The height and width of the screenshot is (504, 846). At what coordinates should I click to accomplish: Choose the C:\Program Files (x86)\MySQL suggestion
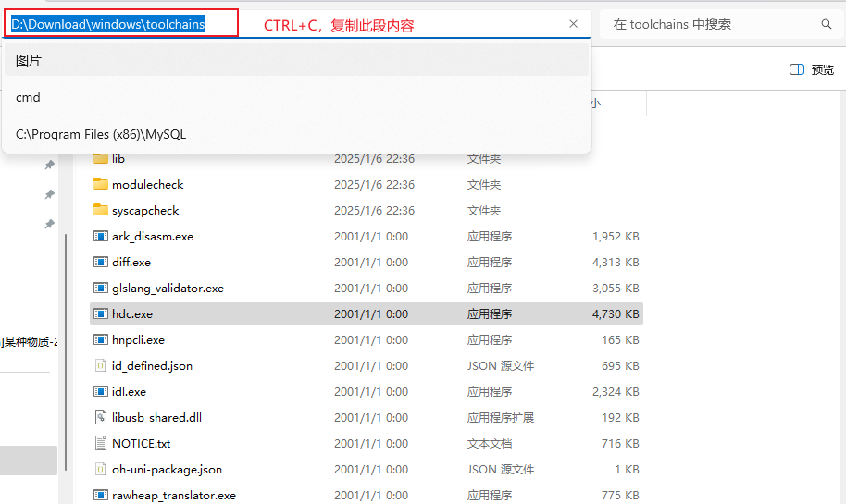tap(296, 134)
